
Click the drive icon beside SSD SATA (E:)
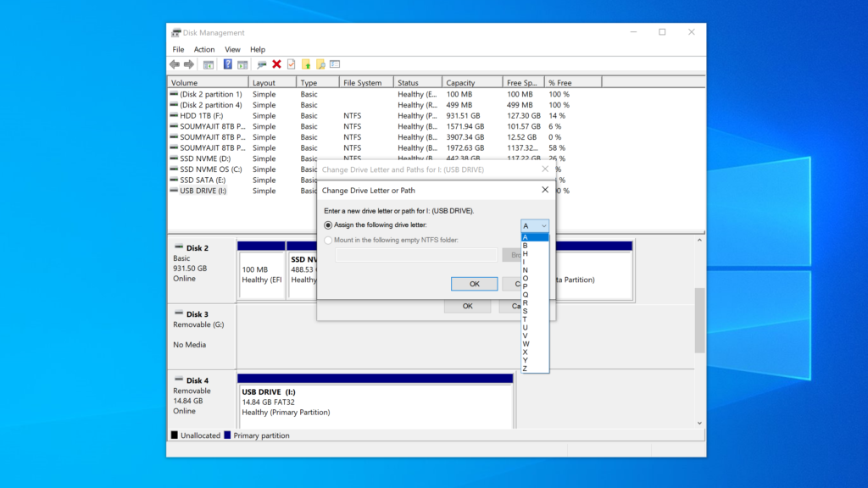[x=174, y=180]
